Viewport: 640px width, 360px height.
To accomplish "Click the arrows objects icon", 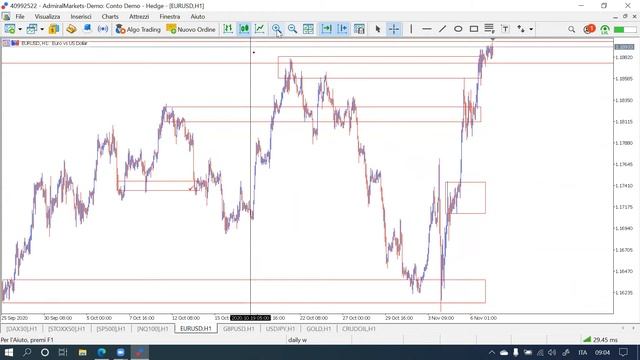I will pos(521,29).
